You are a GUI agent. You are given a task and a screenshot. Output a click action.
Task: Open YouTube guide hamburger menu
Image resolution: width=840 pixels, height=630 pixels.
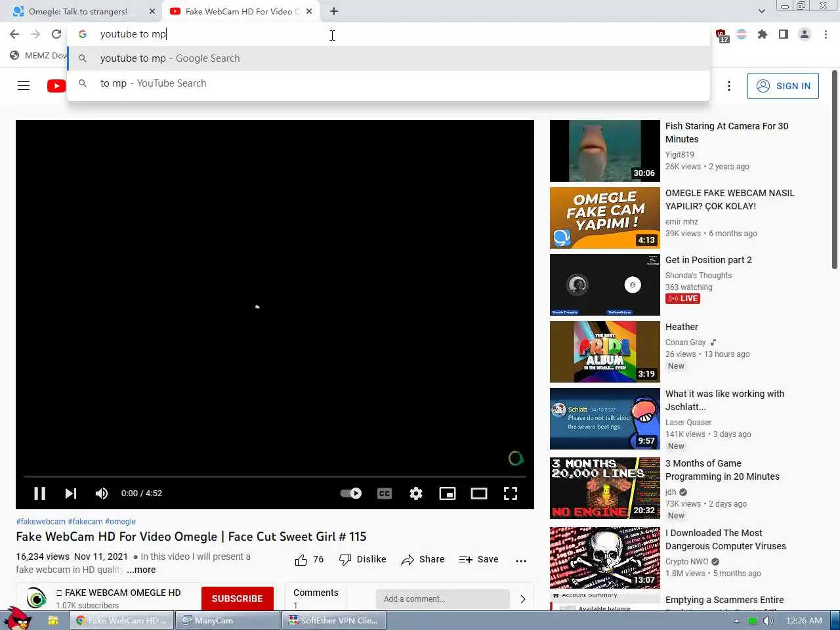(x=24, y=86)
